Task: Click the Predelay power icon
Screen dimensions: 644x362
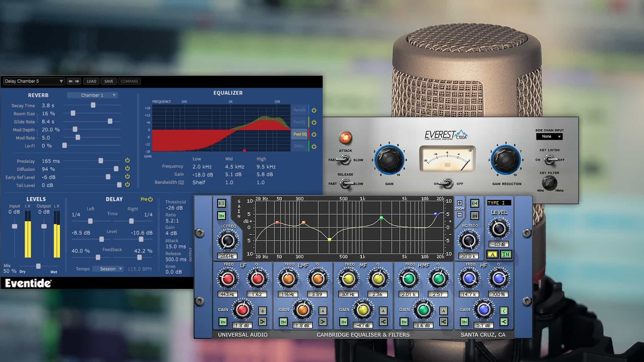Action: coord(127,161)
